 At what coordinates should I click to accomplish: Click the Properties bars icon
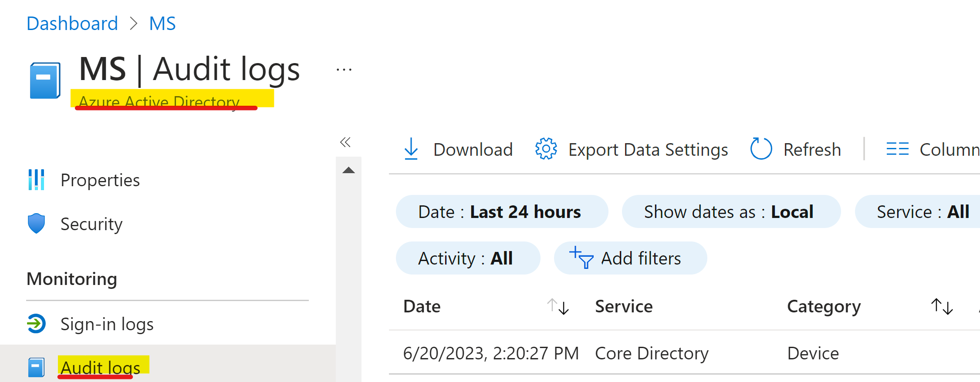[36, 180]
